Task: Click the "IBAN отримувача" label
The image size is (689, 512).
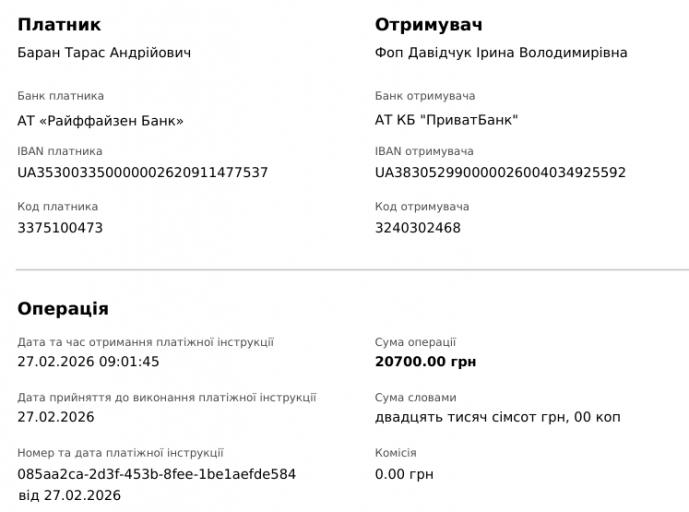Action: (x=424, y=151)
